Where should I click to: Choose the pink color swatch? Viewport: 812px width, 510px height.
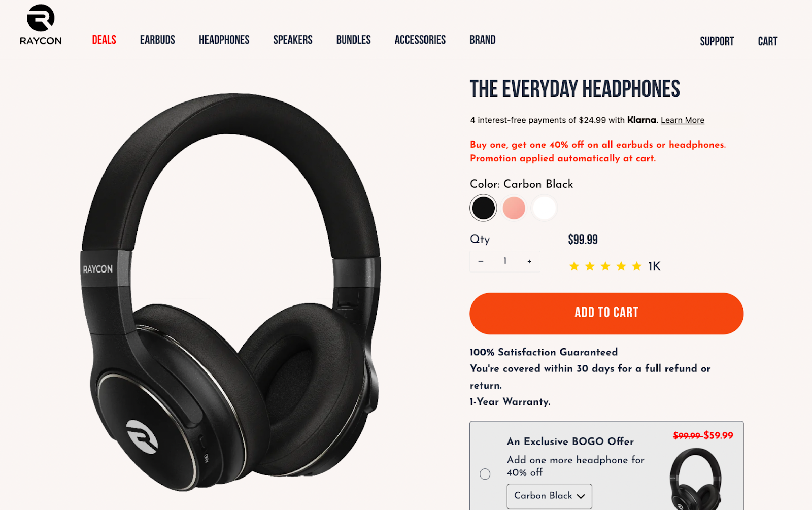pos(514,208)
